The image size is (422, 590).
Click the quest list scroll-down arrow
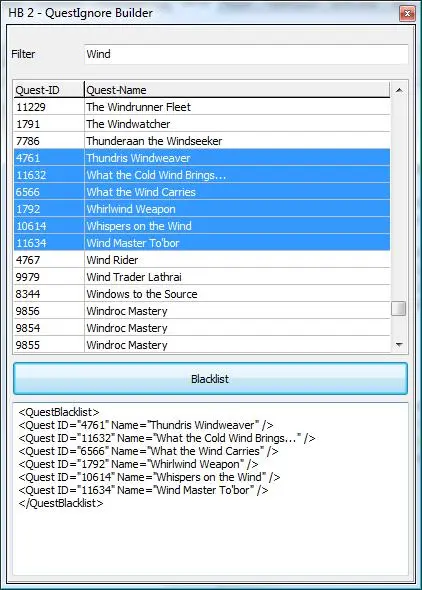(399, 344)
